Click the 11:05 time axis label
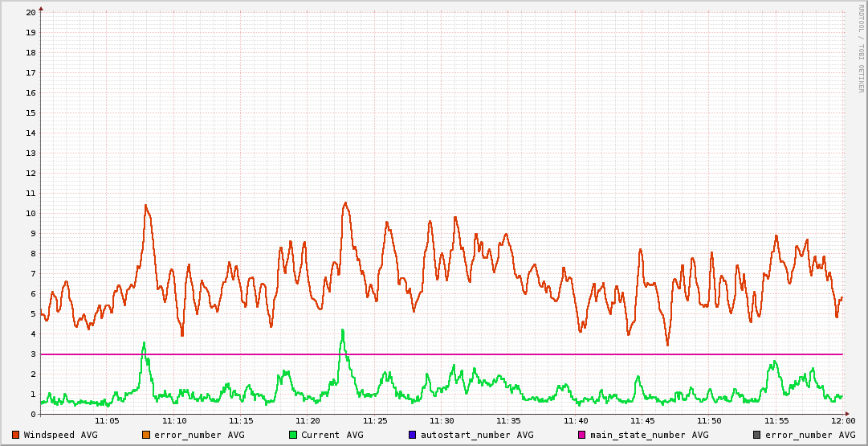 point(107,421)
